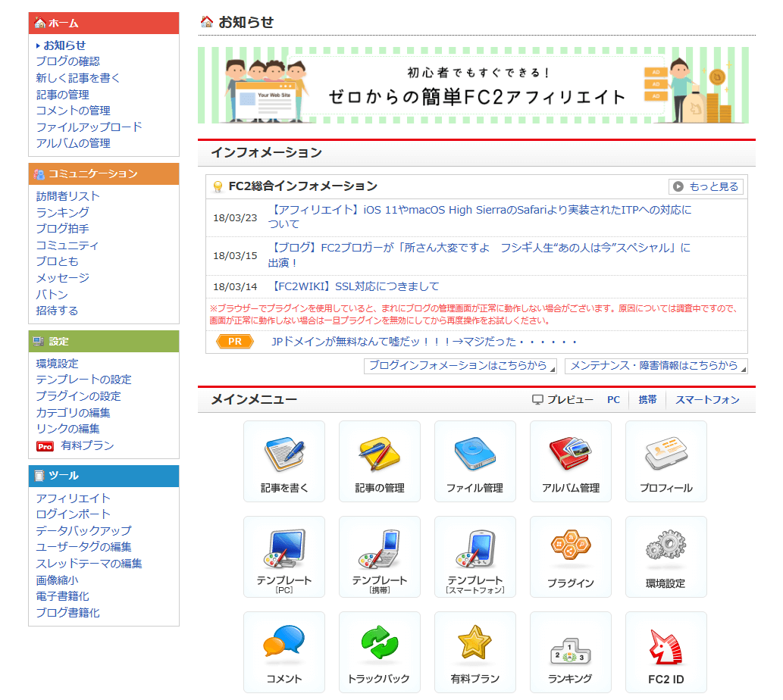Open the プロフィール card icon
The width and height of the screenshot is (783, 700).
point(666,461)
